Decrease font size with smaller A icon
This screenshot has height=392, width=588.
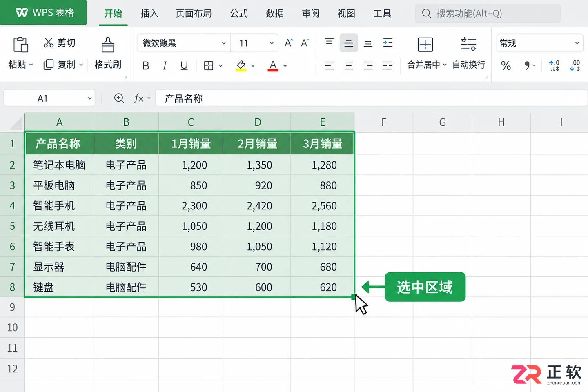pos(305,43)
